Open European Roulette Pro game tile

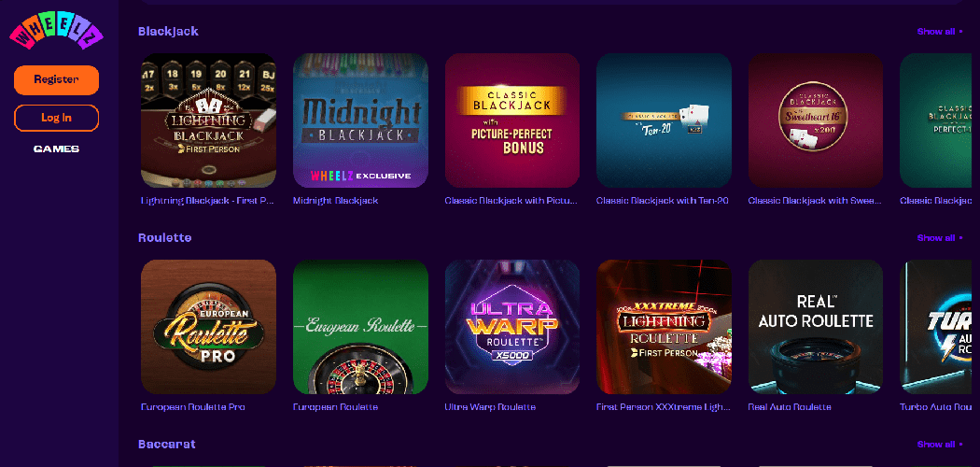click(x=209, y=327)
